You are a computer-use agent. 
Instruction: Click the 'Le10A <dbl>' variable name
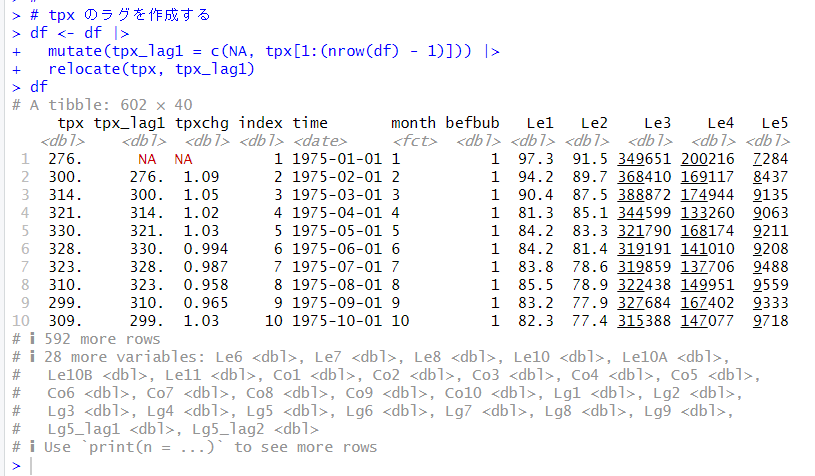672,357
